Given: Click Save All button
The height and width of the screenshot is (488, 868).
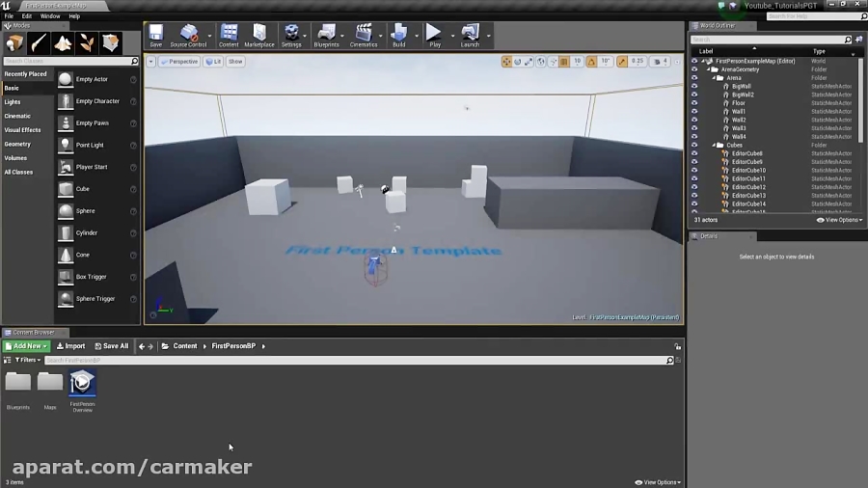Looking at the screenshot, I should pyautogui.click(x=111, y=346).
